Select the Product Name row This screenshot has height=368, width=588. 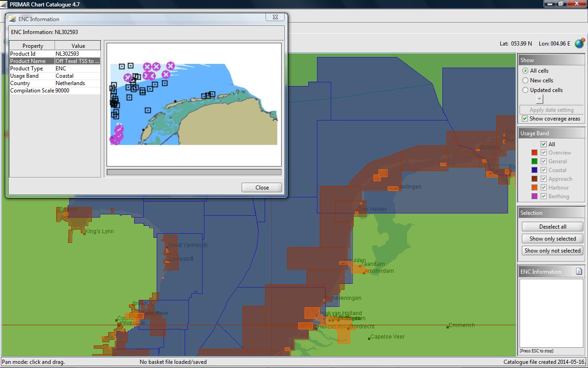click(x=55, y=61)
